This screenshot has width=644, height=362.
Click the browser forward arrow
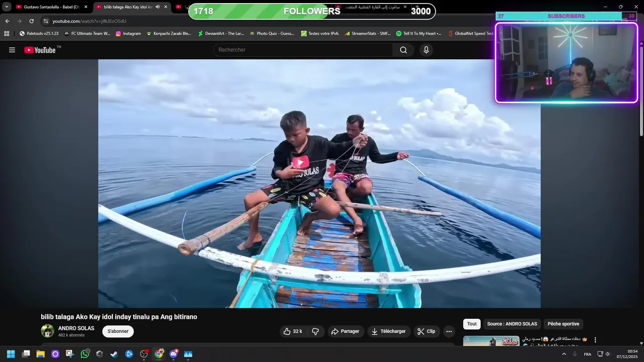coord(20,21)
